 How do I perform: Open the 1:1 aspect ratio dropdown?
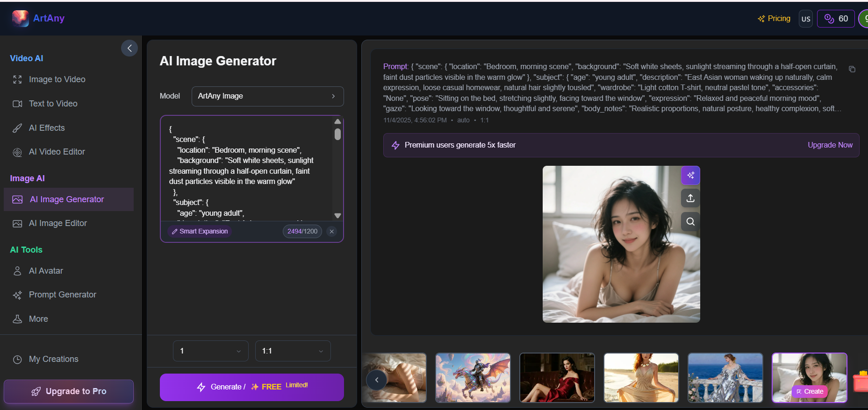pyautogui.click(x=293, y=351)
